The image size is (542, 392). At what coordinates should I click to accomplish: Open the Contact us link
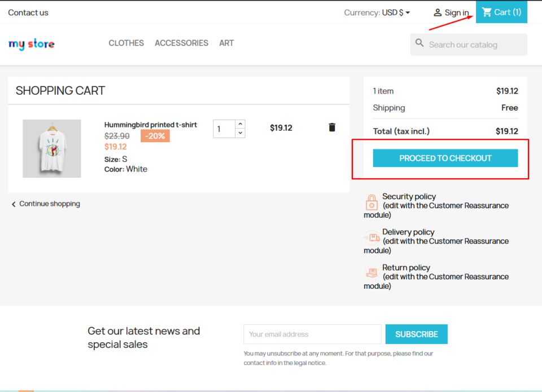(x=28, y=12)
